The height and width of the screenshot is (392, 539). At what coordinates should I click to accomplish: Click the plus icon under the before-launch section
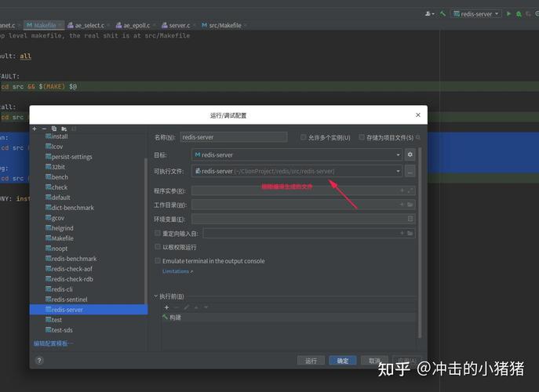click(x=166, y=307)
